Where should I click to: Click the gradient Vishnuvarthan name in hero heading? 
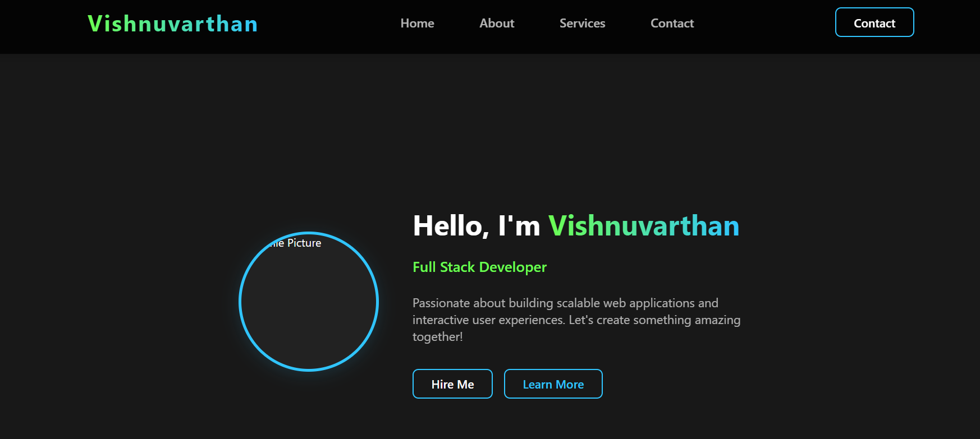coord(643,226)
